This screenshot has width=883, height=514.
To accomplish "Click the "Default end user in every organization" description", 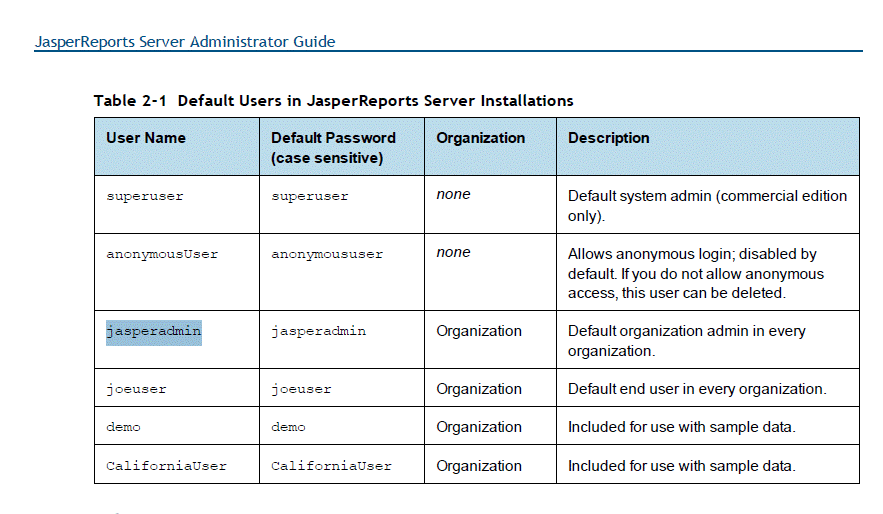I will (696, 389).
